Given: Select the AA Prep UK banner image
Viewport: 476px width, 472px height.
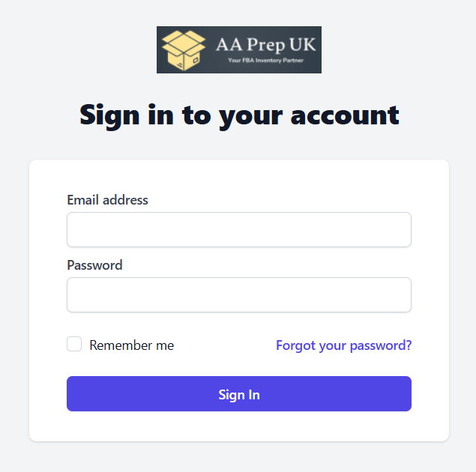Looking at the screenshot, I should (239, 49).
